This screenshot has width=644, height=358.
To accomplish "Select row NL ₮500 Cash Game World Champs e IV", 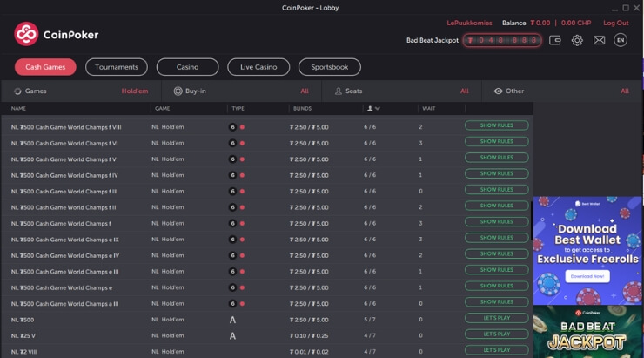I will click(x=267, y=255).
